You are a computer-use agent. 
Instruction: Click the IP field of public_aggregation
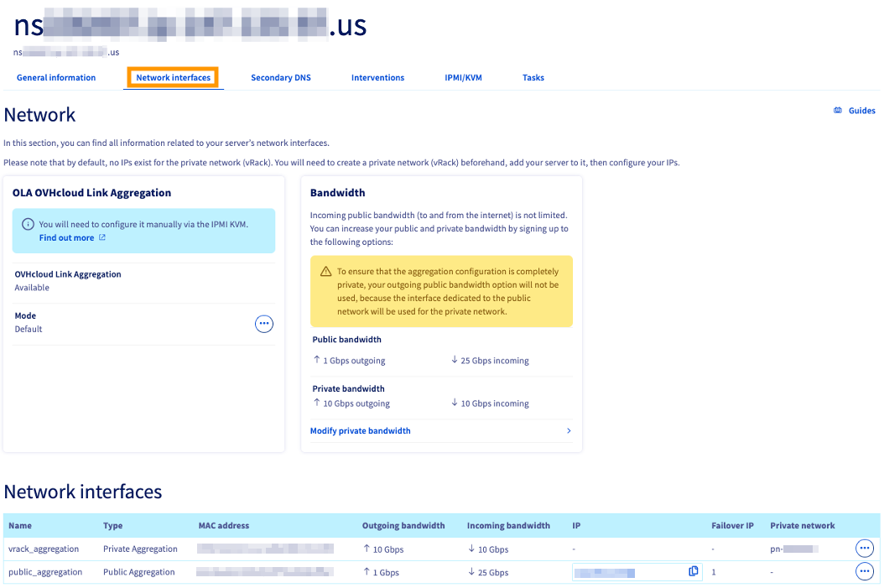[x=637, y=572]
